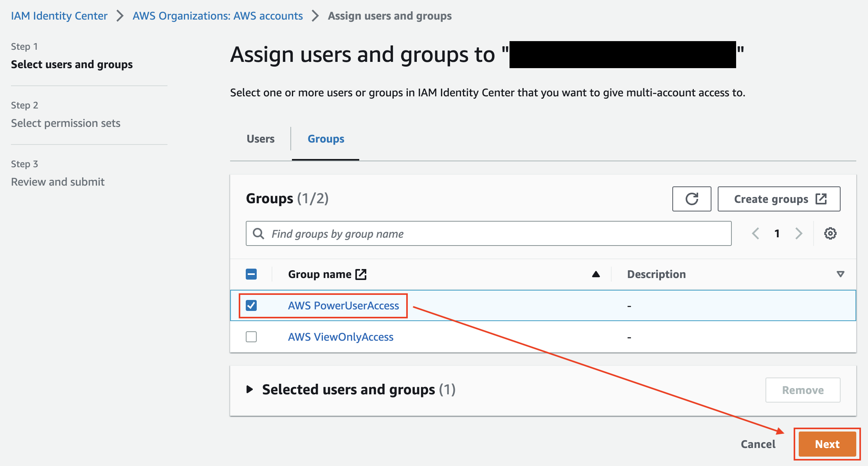Click the Cancel button
Screen dimensions: 868x466
pos(758,444)
